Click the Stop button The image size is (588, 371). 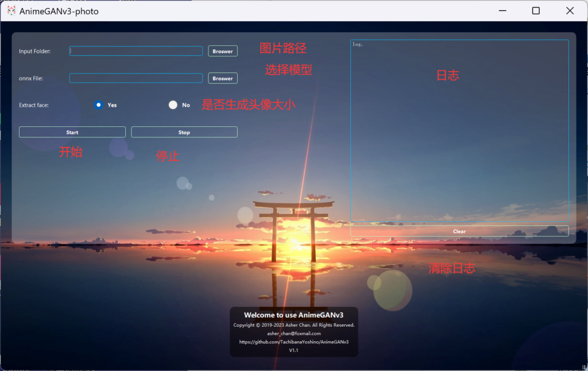(184, 132)
